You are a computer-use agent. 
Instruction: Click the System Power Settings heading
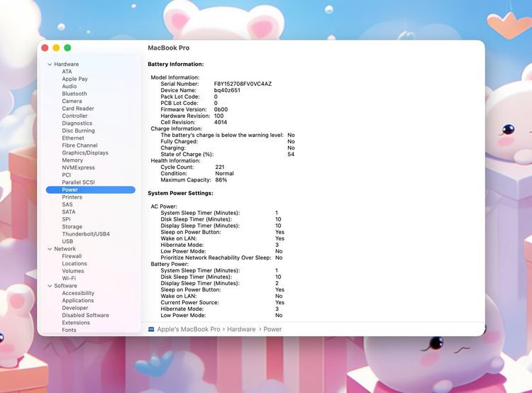tap(180, 193)
